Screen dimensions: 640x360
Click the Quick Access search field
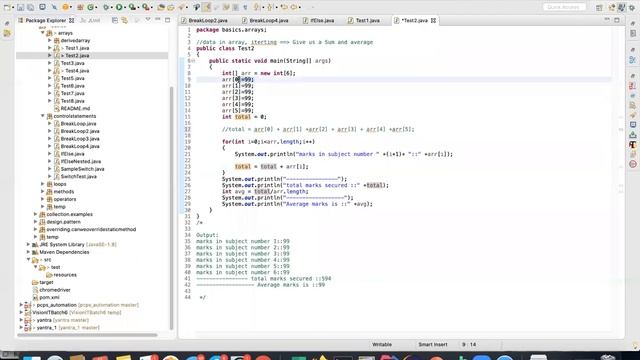(x=564, y=7)
